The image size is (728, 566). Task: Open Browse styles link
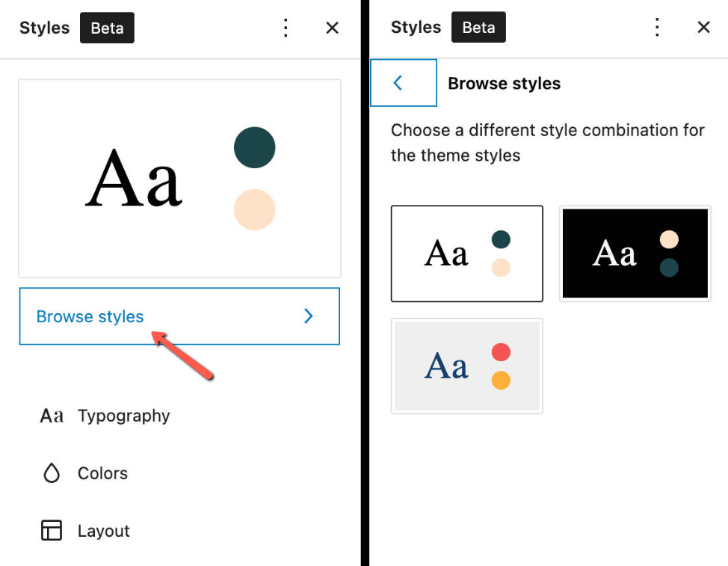pyautogui.click(x=89, y=316)
